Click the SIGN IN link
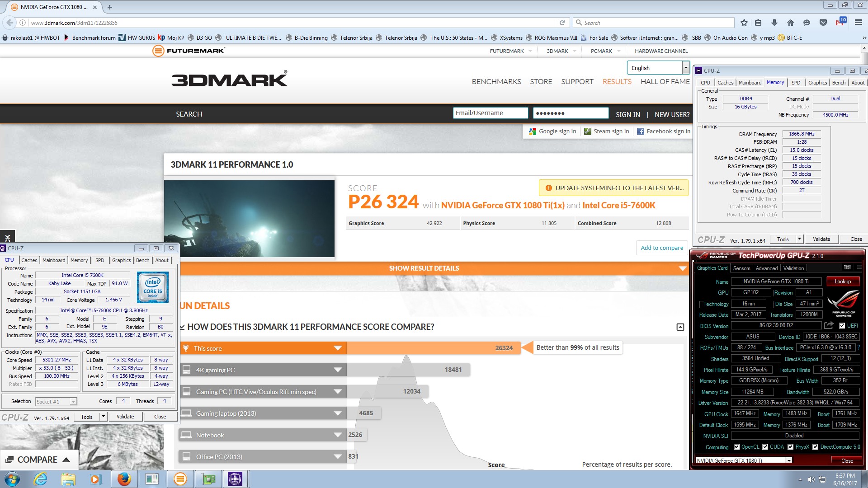 pos(627,115)
